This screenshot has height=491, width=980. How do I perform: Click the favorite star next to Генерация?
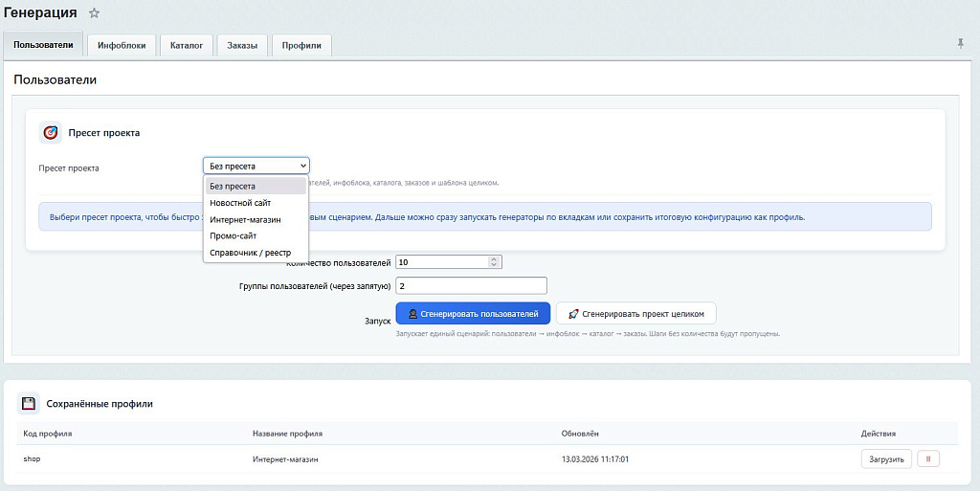coord(94,13)
